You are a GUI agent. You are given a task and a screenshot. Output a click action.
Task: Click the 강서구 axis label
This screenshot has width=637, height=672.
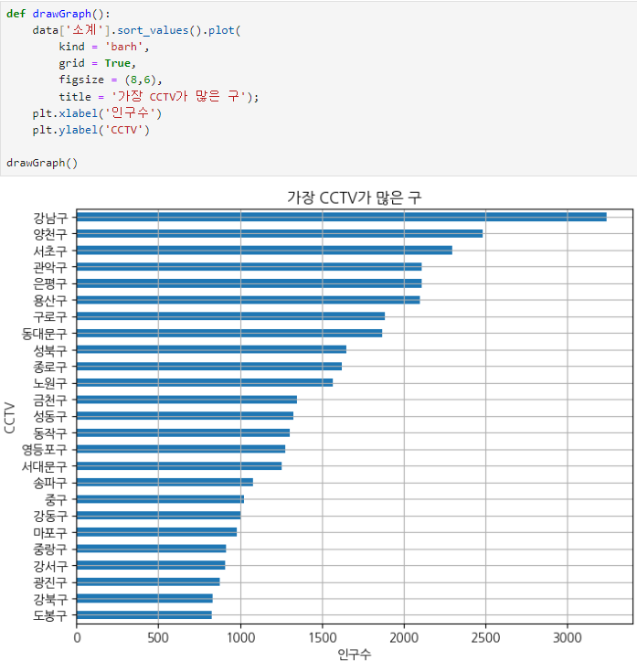point(50,566)
